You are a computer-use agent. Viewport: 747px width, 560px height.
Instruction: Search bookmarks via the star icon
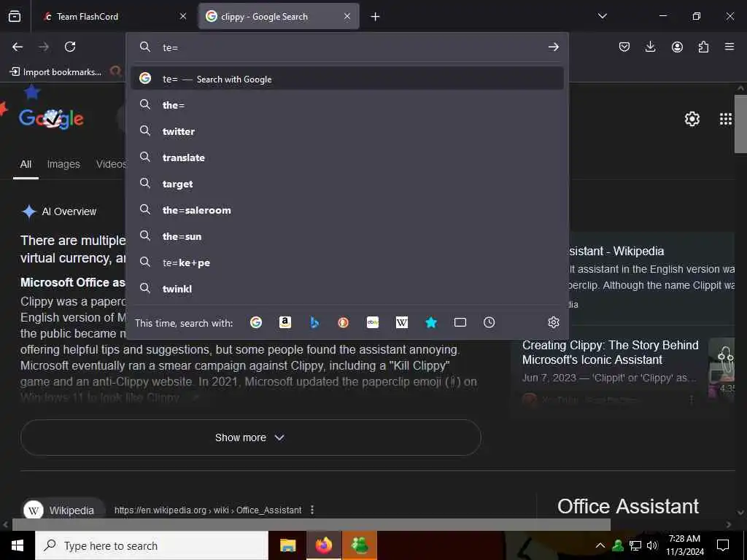431,322
